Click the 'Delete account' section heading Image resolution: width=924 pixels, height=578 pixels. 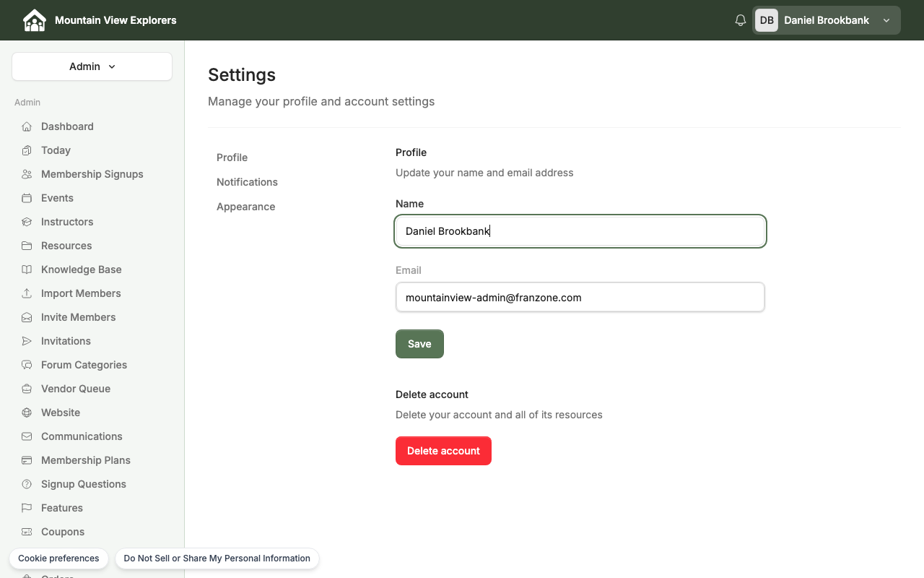click(x=432, y=394)
